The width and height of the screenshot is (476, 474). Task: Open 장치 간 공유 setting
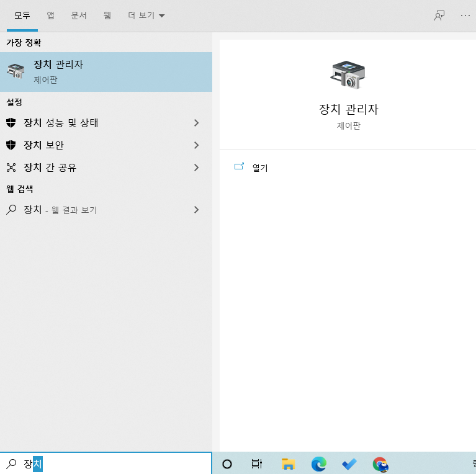pyautogui.click(x=106, y=168)
